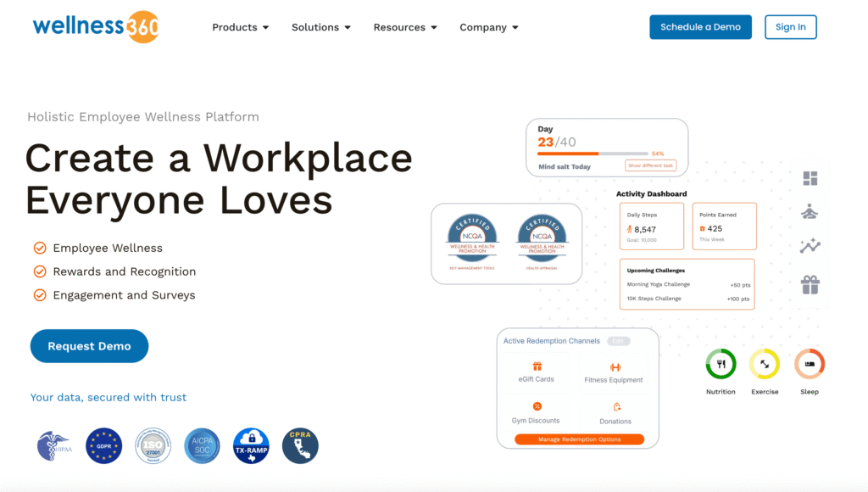Image resolution: width=868 pixels, height=492 pixels.
Task: Click the Exercise ring icon
Action: [765, 364]
